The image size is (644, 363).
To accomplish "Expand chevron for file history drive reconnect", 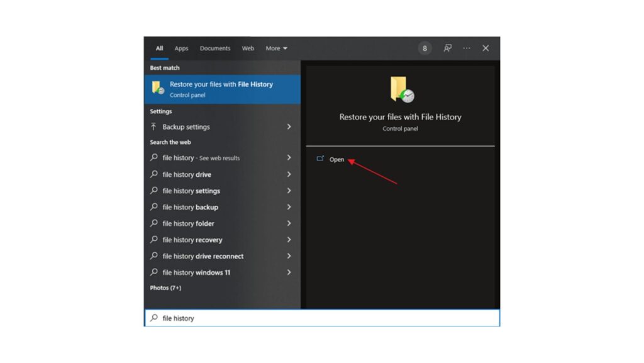I will [289, 256].
